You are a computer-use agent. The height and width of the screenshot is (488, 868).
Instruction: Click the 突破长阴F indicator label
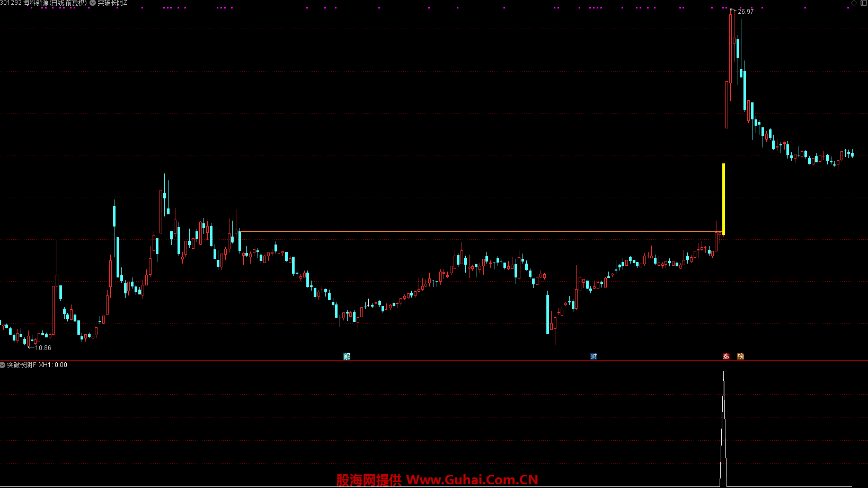[22, 365]
